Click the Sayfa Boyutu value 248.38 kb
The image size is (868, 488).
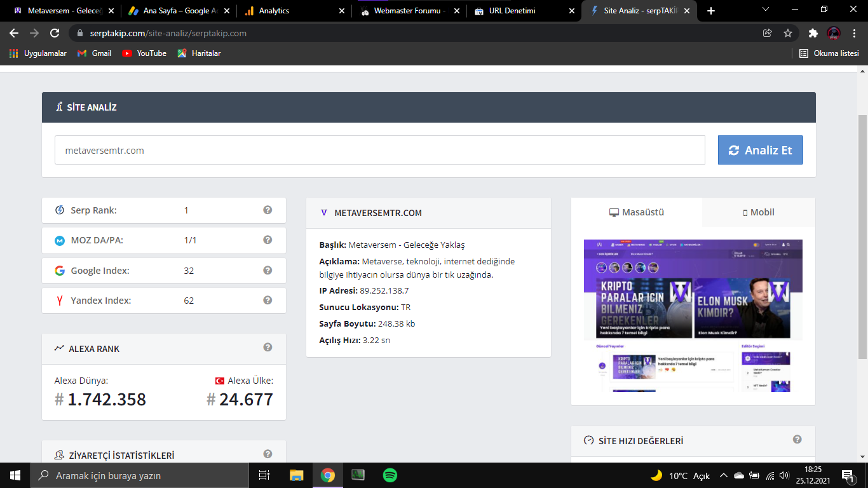pyautogui.click(x=397, y=323)
